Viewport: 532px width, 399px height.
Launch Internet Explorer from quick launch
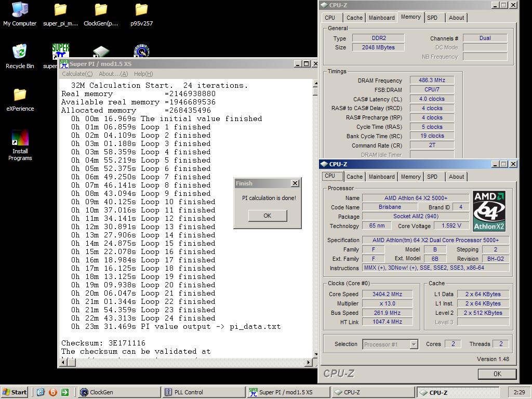41,392
